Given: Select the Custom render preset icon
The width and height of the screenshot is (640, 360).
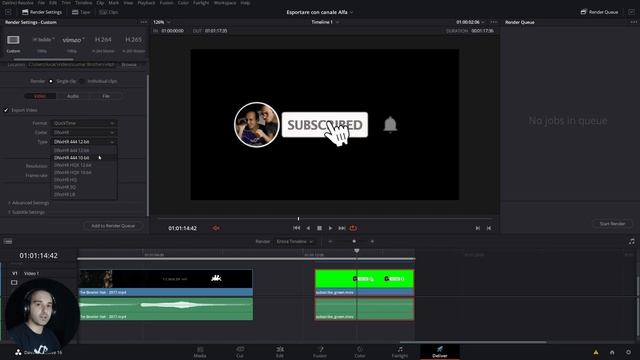Looking at the screenshot, I should tap(13, 40).
